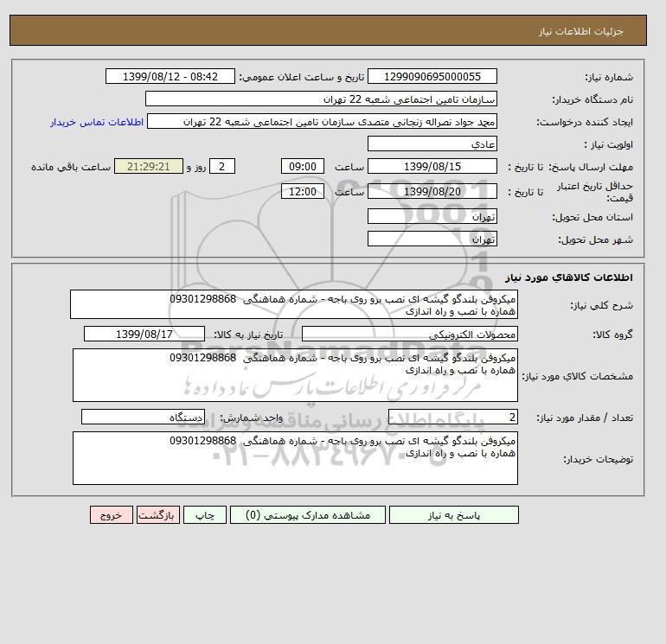Click the نام دستگاه خریدار label
This screenshot has height=644, width=666.
point(592,99)
